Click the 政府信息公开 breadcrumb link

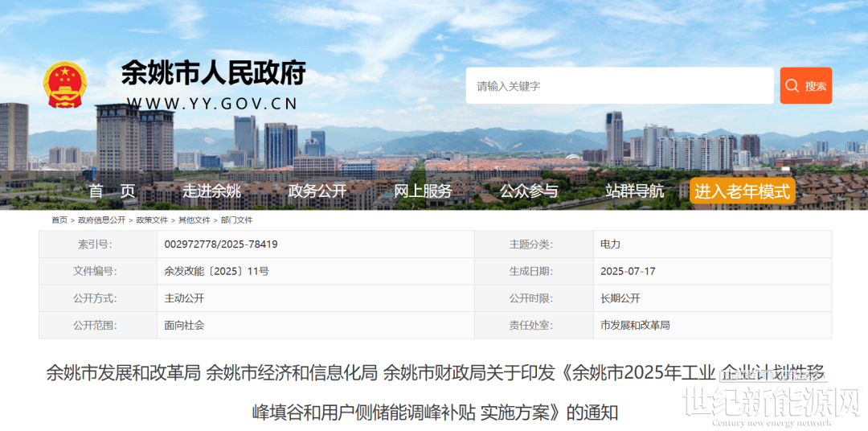coord(101,220)
